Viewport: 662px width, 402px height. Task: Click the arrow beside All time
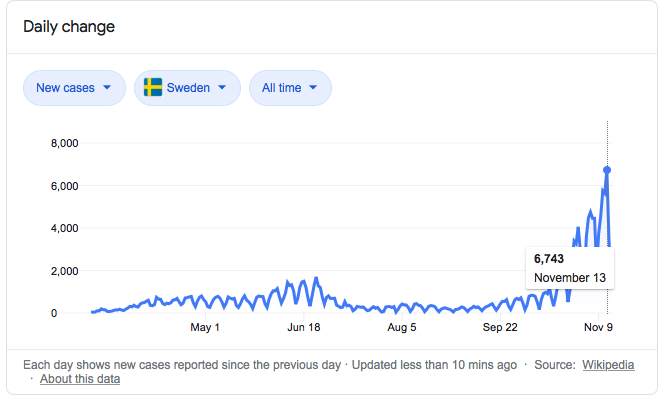313,88
